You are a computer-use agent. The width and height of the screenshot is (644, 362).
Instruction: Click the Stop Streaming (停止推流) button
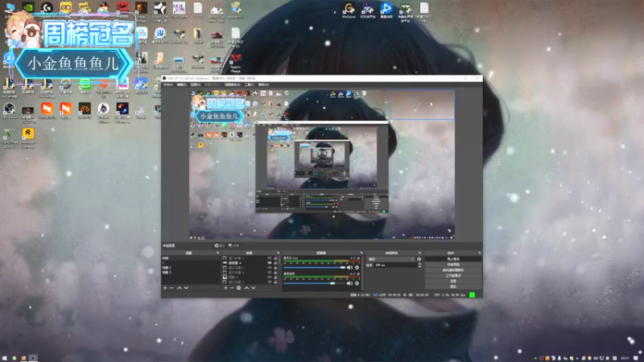click(x=453, y=259)
